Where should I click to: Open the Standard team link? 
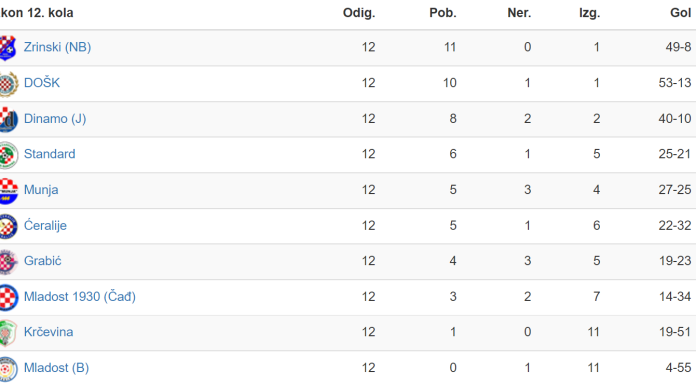pos(49,154)
